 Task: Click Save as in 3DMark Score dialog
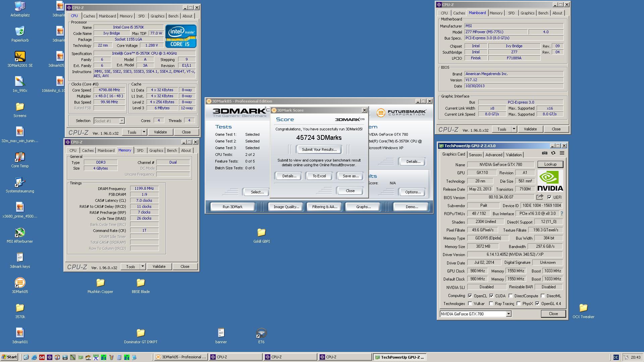(x=351, y=176)
